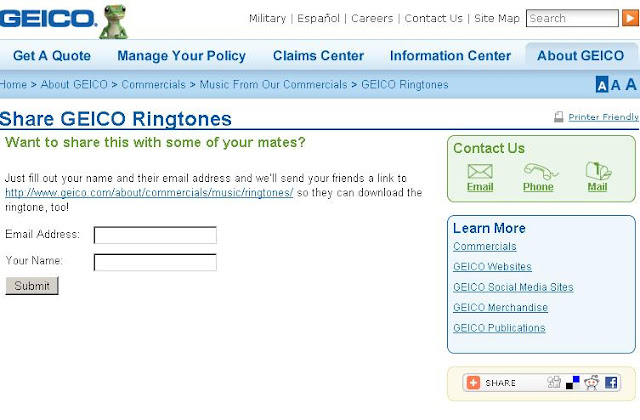Go to Commercials breadcrumb
Image resolution: width=640 pixels, height=420 pixels.
153,84
